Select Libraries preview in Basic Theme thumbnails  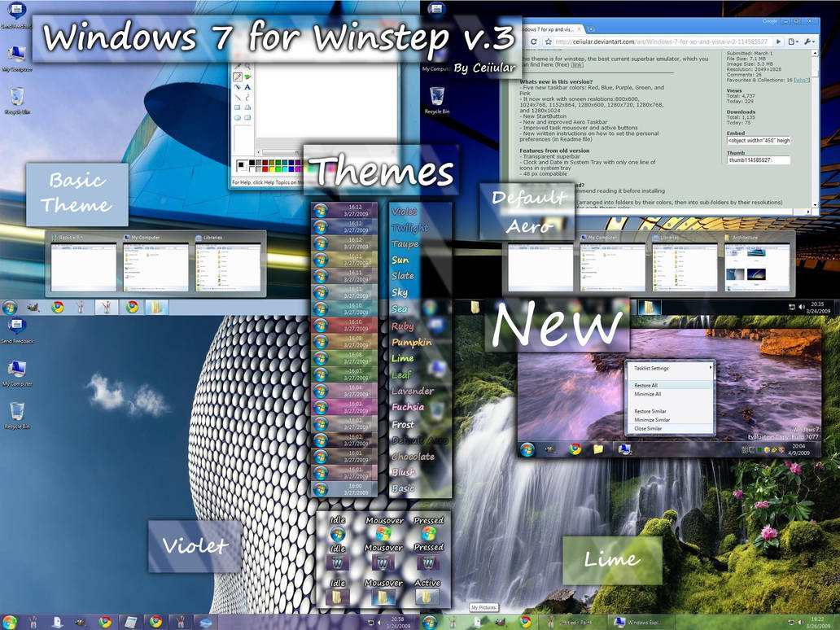point(230,263)
